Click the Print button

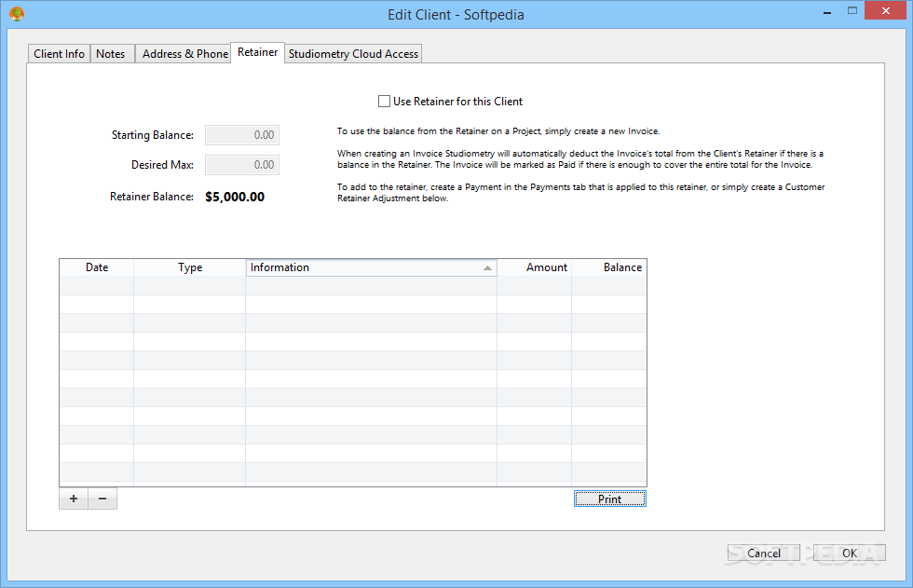pos(609,499)
